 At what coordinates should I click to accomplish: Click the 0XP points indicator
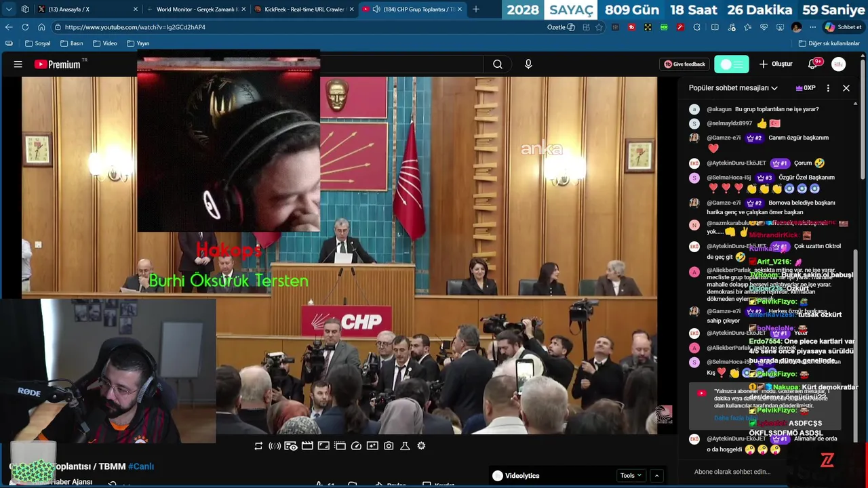pyautogui.click(x=806, y=88)
